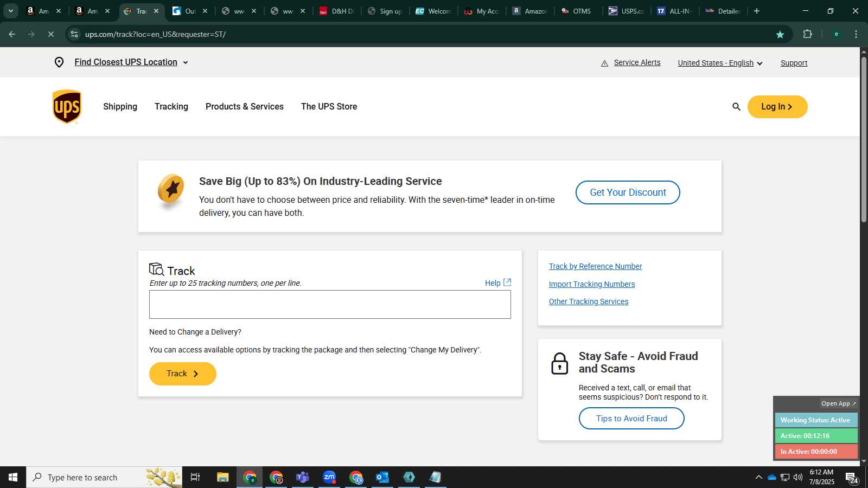This screenshot has width=868, height=488.
Task: Click the Service Alerts link
Action: [x=637, y=62]
